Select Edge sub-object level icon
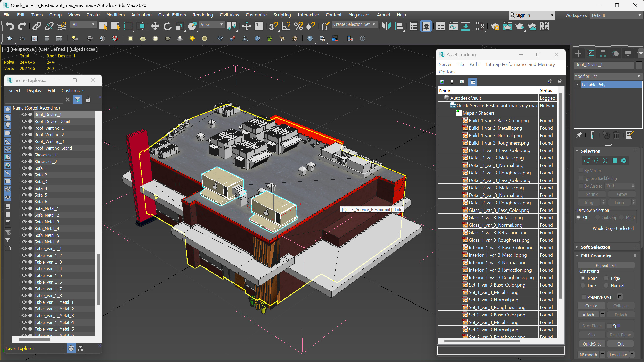Viewport: 644px width, 362px height. click(596, 161)
